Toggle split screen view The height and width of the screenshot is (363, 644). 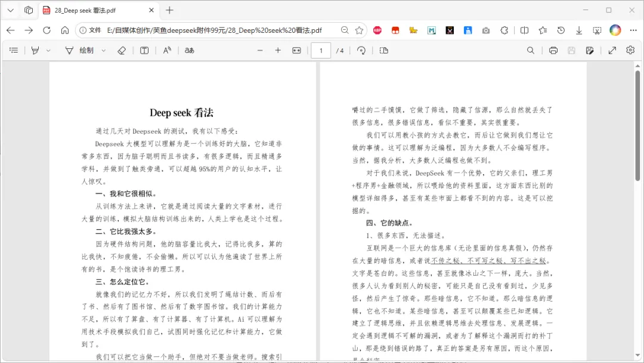[525, 30]
